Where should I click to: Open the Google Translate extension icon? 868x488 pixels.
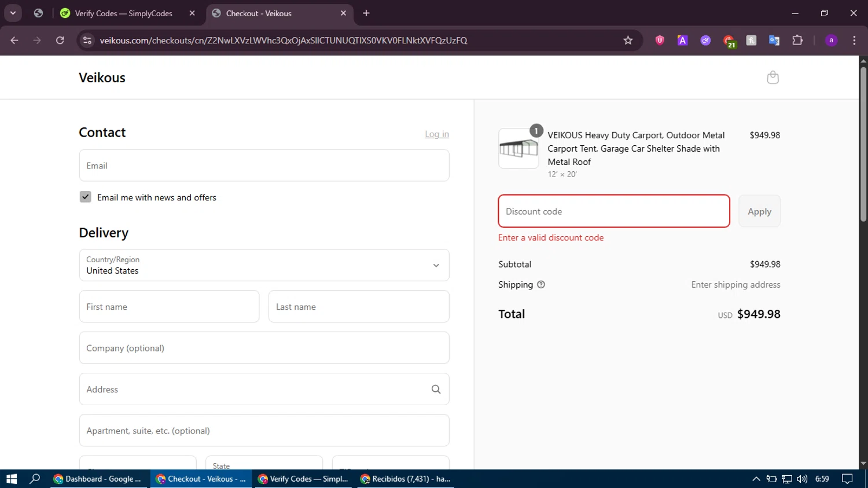[x=774, y=40]
